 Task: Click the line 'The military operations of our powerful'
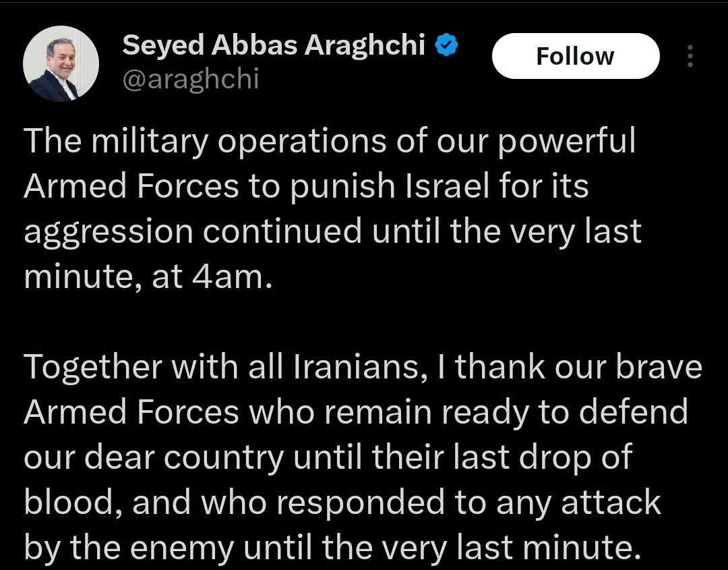[330, 141]
